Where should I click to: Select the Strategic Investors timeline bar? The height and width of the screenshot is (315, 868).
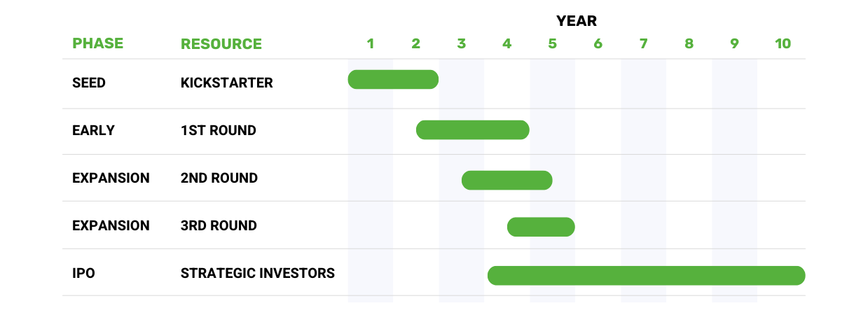coord(647,276)
